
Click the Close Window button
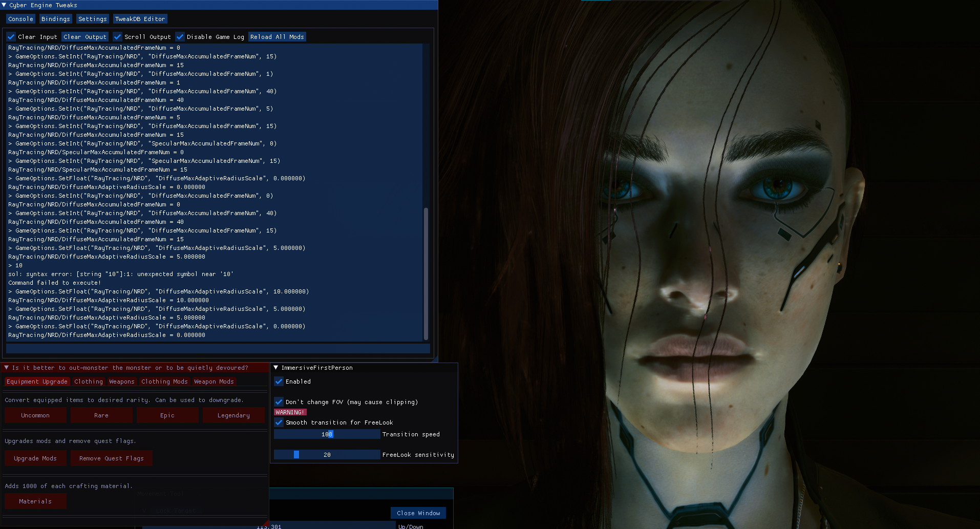418,513
